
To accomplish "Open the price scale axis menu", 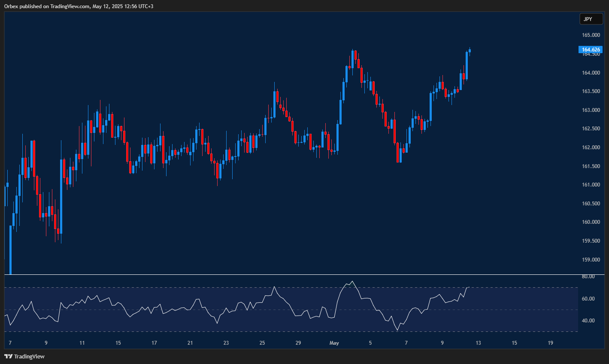I will tap(591, 171).
